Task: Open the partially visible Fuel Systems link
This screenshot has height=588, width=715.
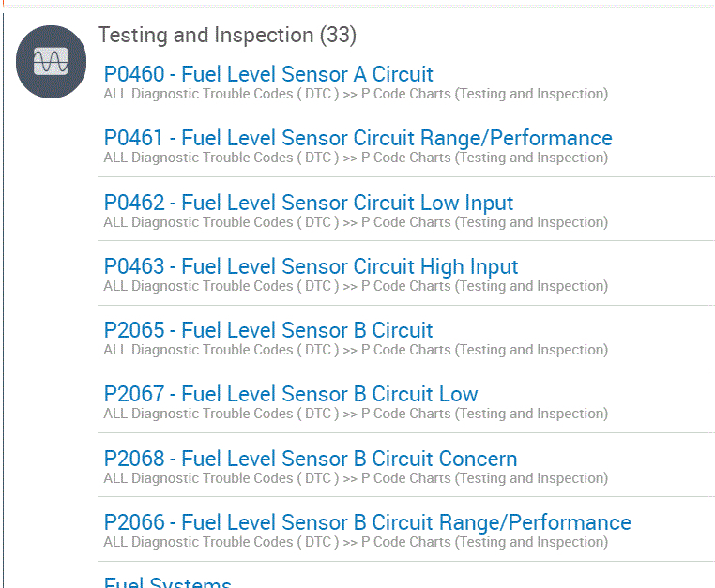Action: [x=168, y=582]
